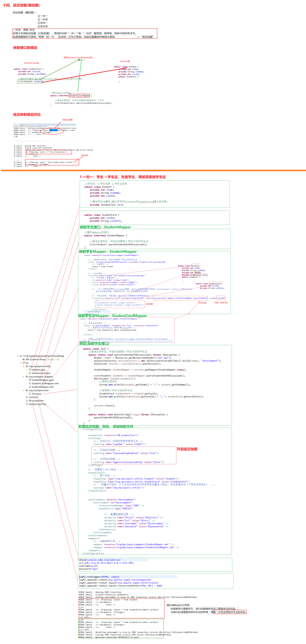Collapse the 1314LogAndLazyloadingOOresultMap project node
This screenshot has width=306, height=644.
click(x=18, y=356)
